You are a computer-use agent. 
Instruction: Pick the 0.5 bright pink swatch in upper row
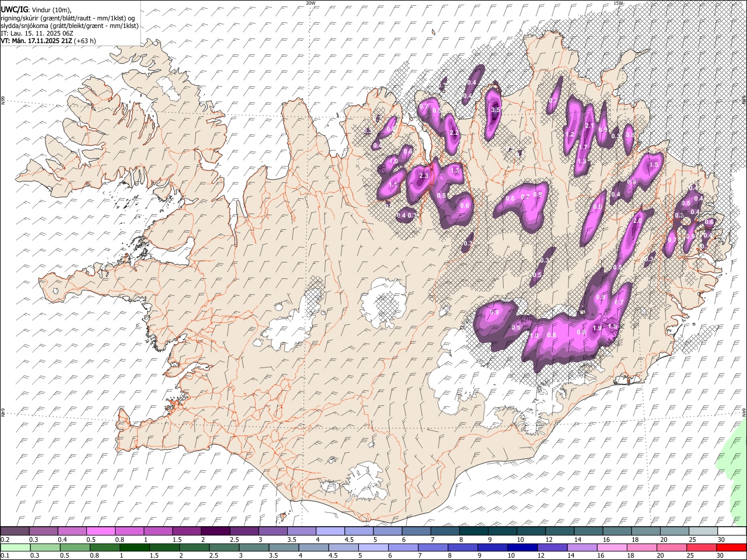pos(100,531)
